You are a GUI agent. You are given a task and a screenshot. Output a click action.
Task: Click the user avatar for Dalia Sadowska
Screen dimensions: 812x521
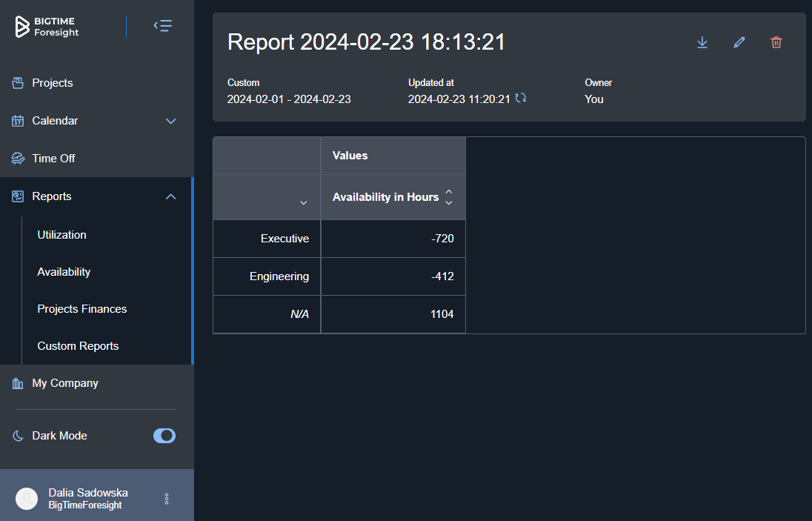(x=27, y=499)
